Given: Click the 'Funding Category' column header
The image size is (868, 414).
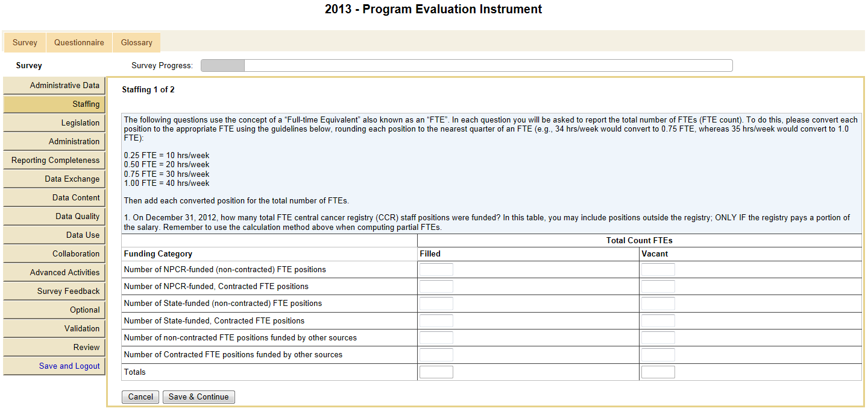Looking at the screenshot, I should tap(158, 254).
